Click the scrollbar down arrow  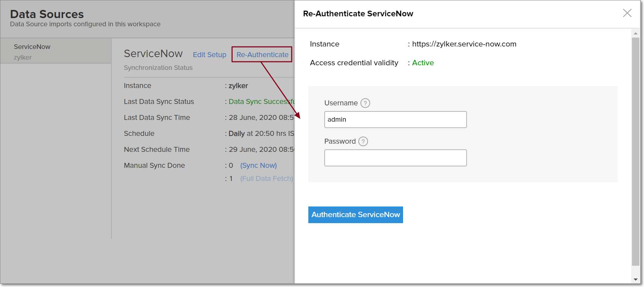click(x=635, y=280)
